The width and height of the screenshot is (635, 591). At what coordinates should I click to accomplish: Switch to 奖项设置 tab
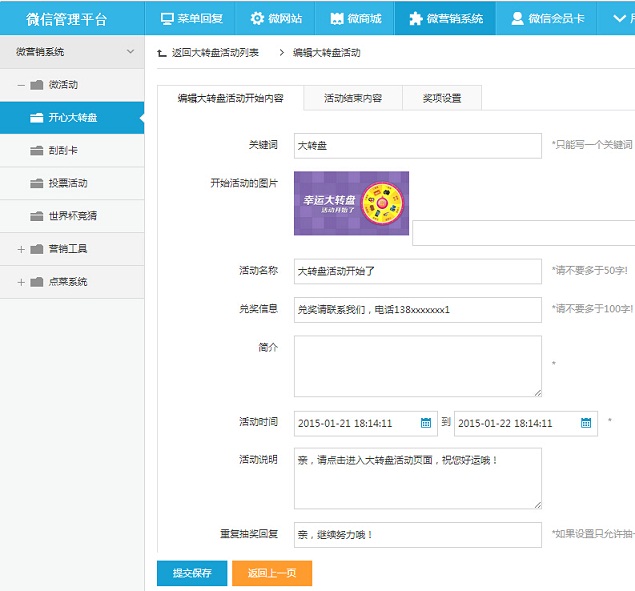pos(442,98)
